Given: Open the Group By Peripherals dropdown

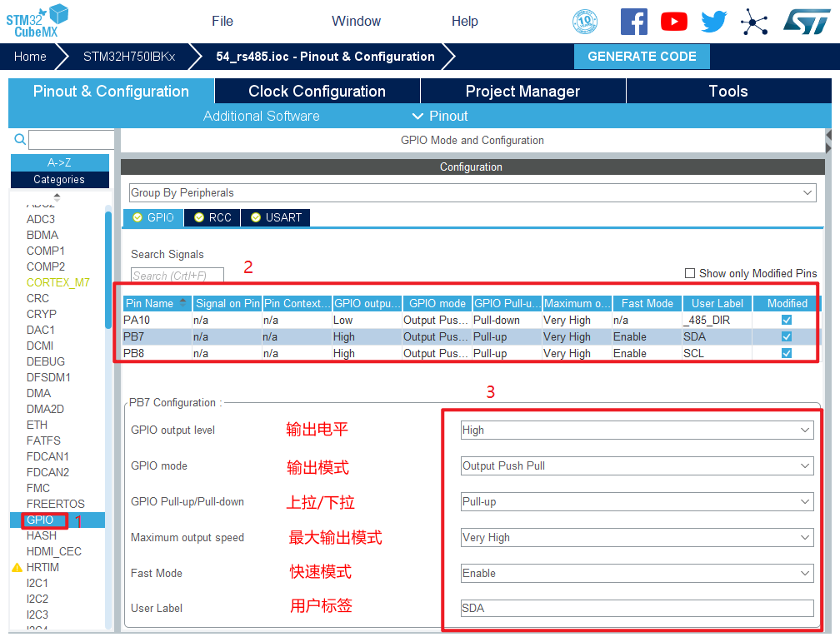Looking at the screenshot, I should coord(471,192).
